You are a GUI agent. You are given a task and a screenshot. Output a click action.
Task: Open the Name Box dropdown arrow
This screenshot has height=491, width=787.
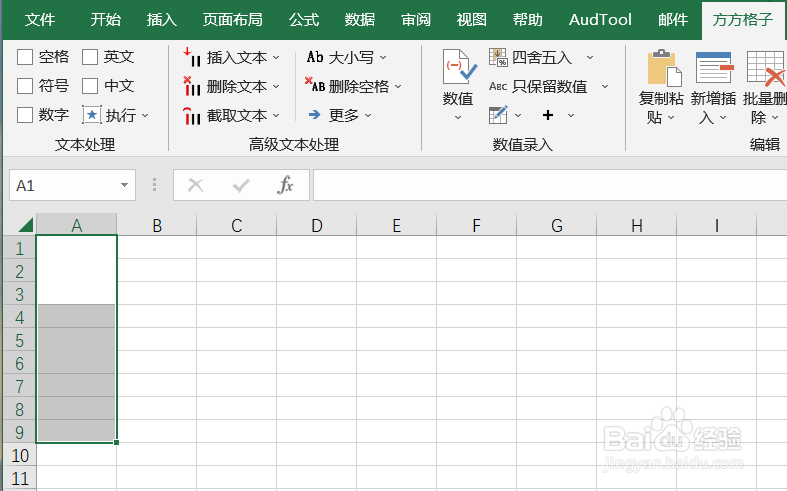[x=124, y=185]
